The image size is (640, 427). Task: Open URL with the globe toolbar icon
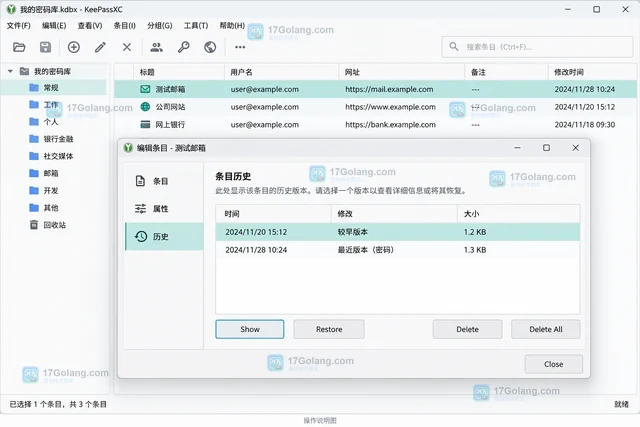point(210,47)
